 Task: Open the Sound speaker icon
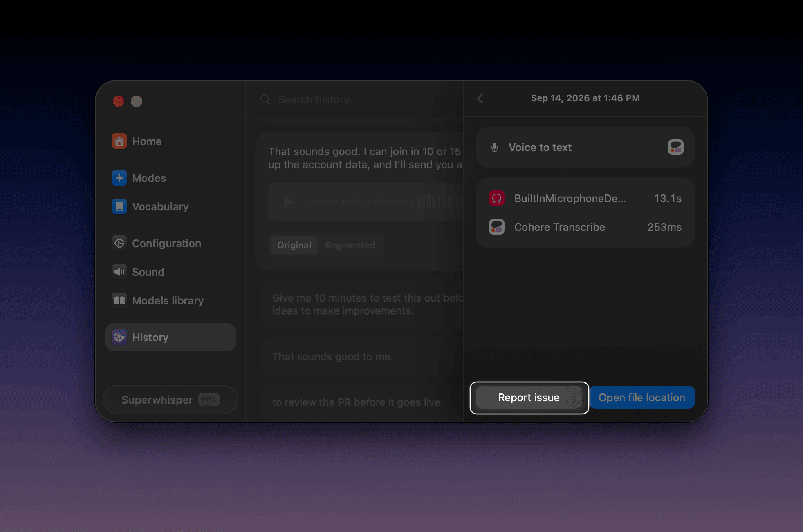[x=119, y=272]
